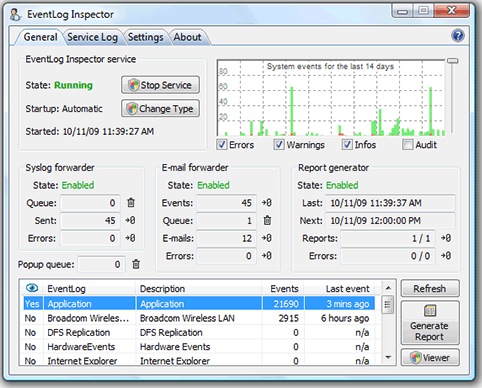Screen dimensions: 482x388
Task: Open the help question mark icon
Action: coord(458,35)
